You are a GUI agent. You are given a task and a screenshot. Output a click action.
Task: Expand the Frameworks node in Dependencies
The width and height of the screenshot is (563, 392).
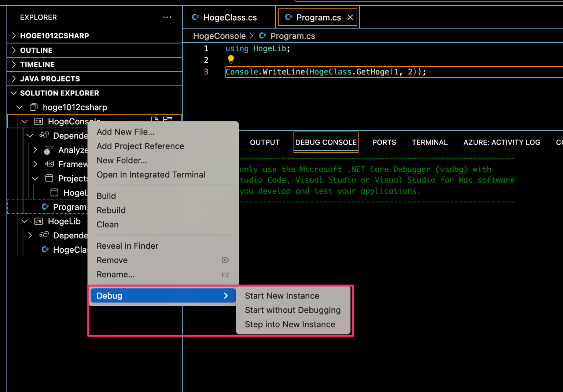coord(35,164)
